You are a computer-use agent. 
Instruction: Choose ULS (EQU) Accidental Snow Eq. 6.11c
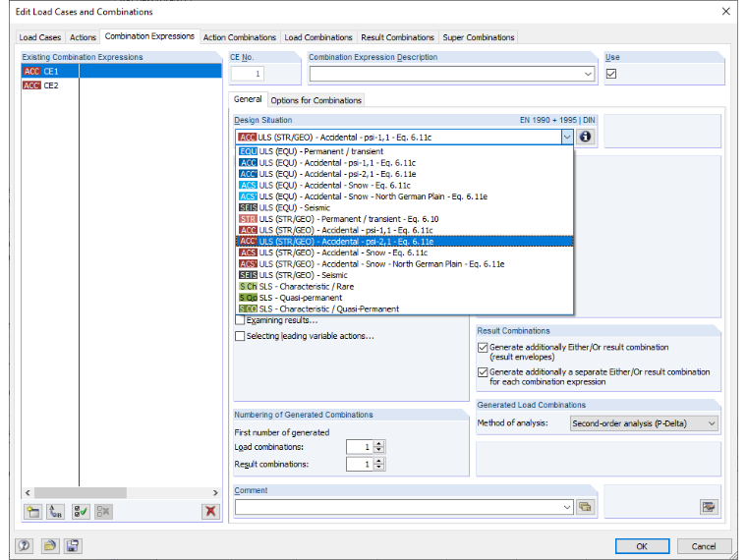coord(405,186)
